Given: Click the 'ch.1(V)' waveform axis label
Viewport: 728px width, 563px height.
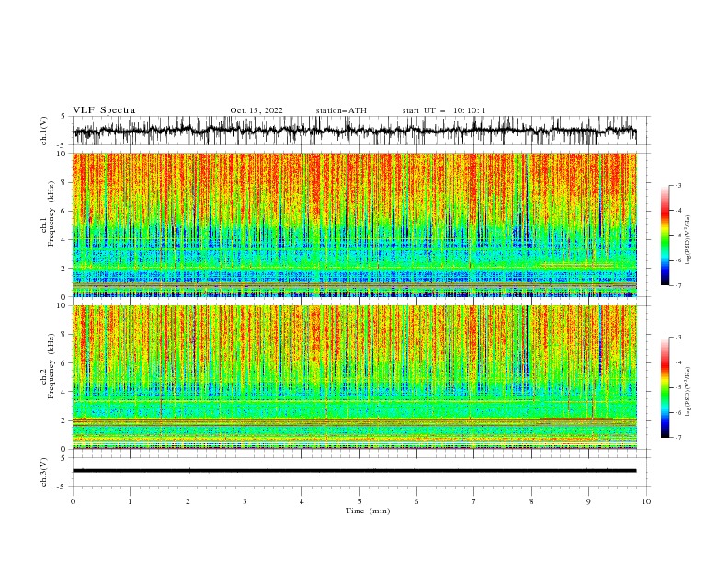Looking at the screenshot, I should tap(44, 131).
